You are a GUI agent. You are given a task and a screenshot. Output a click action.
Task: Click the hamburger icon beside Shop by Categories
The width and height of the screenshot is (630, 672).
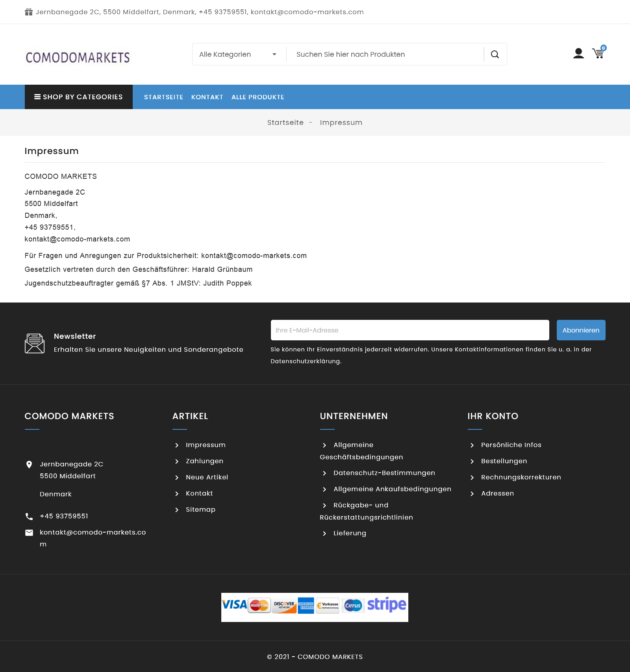coord(37,97)
